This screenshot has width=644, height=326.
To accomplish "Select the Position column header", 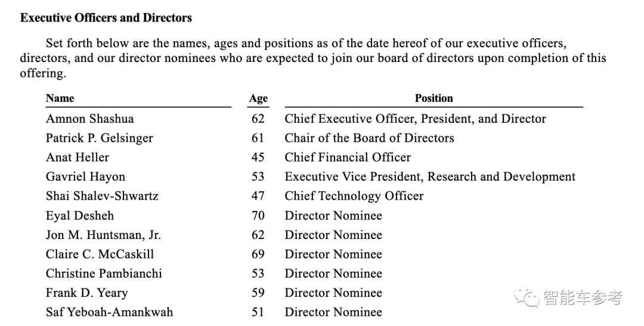I will tap(434, 98).
